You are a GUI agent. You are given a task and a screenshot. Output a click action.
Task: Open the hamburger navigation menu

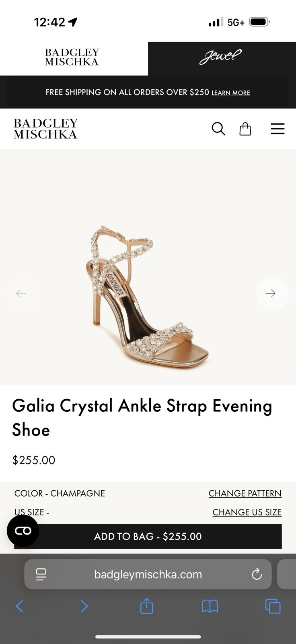[277, 129]
